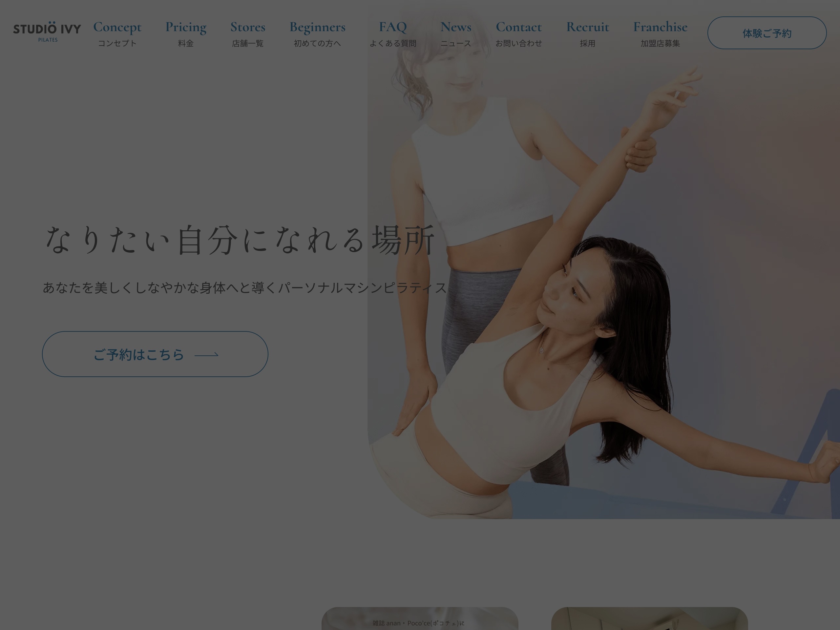840x630 pixels.
Task: Open the News ニュース page
Action: tap(456, 33)
